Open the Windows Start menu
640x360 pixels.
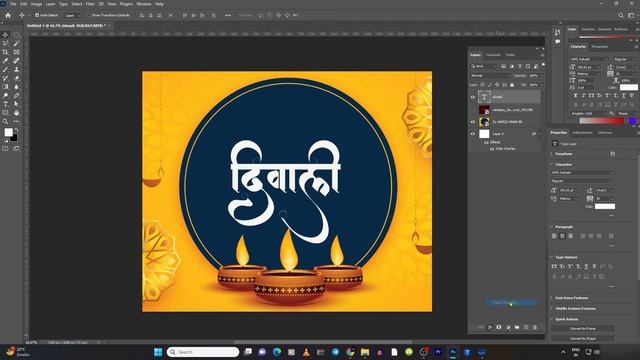click(158, 352)
